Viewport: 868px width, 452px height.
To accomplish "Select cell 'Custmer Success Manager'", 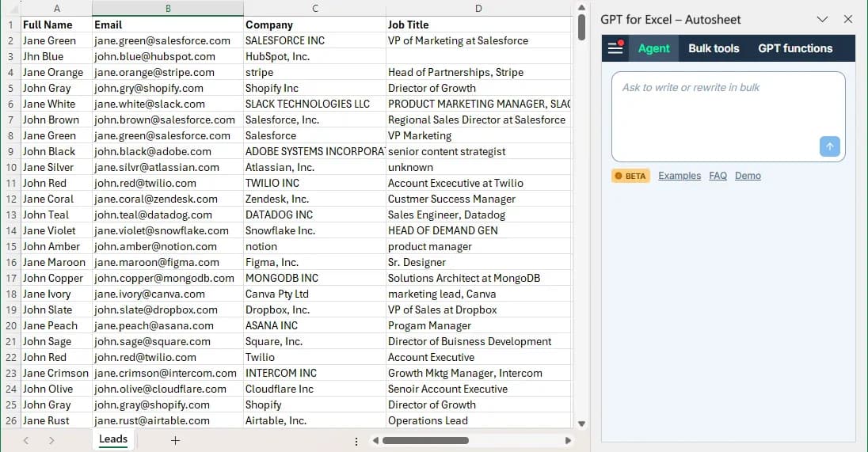I will 478,199.
